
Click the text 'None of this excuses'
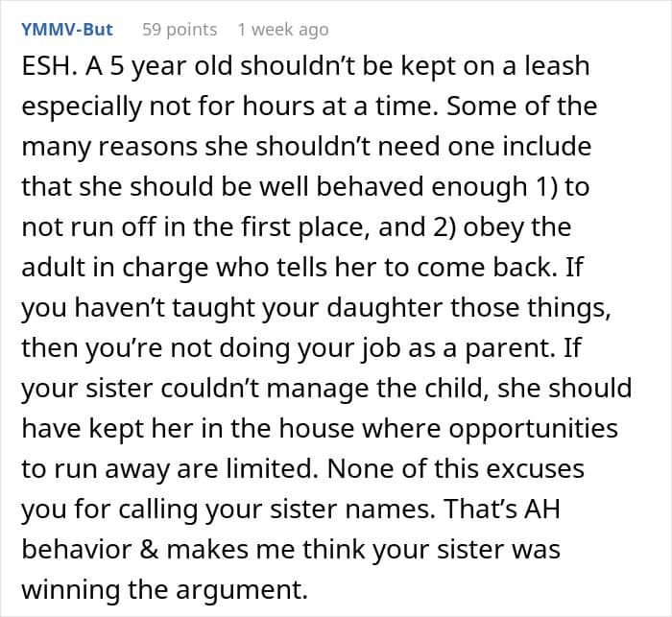456,469
